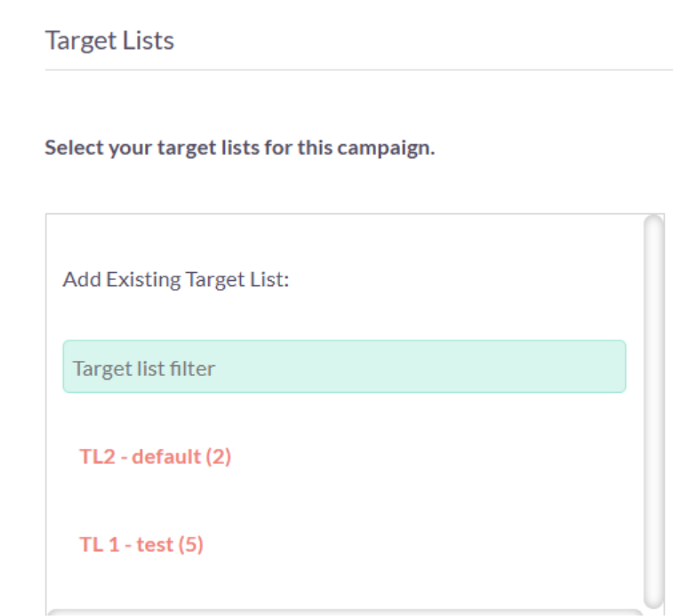Click empty space below TL 1 - test
The width and height of the screenshot is (673, 616).
point(344,582)
